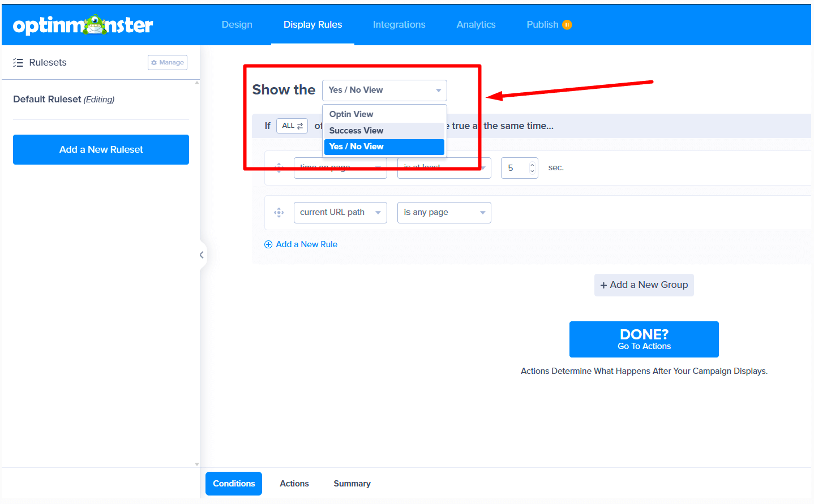This screenshot has height=504, width=814.
Task: Open the Integrations tab
Action: pyautogui.click(x=399, y=25)
